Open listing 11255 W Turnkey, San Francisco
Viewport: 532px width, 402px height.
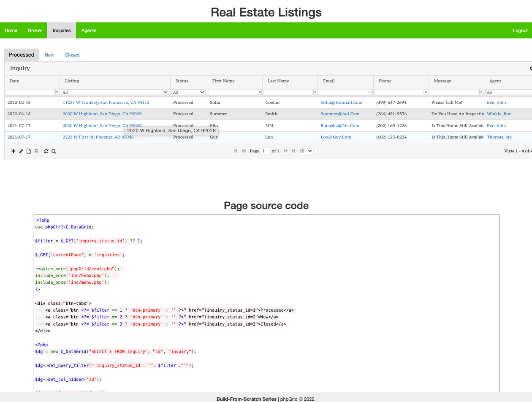click(106, 102)
